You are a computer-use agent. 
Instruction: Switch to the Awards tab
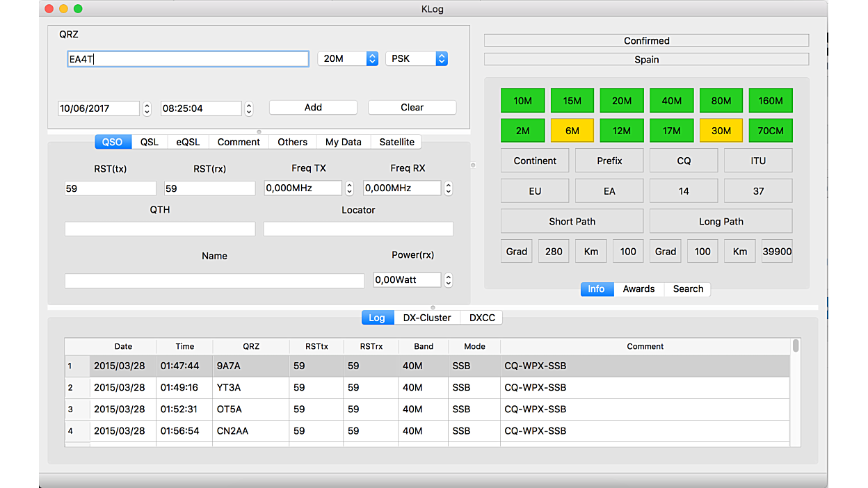(638, 289)
